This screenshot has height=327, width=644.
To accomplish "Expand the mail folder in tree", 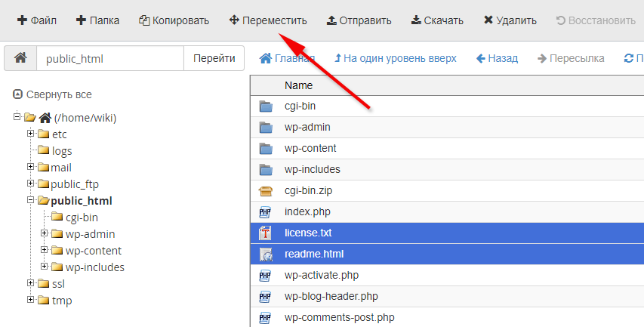I will click(31, 167).
